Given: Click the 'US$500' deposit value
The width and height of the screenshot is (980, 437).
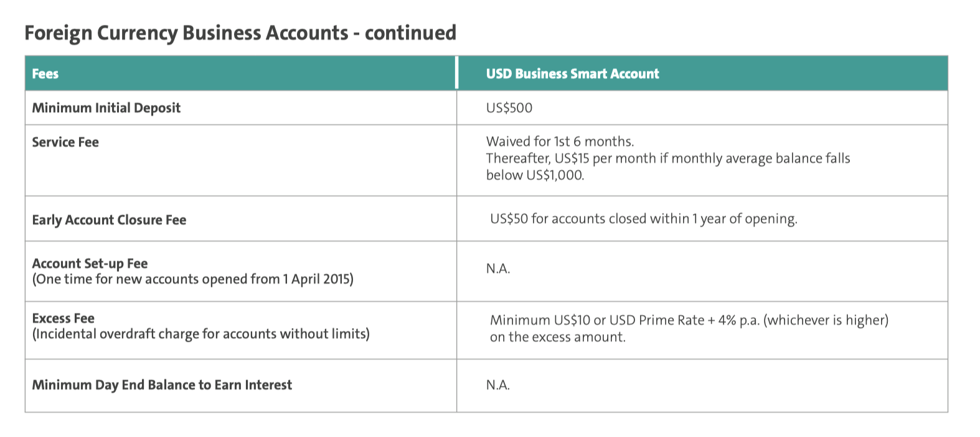Looking at the screenshot, I should 509,108.
